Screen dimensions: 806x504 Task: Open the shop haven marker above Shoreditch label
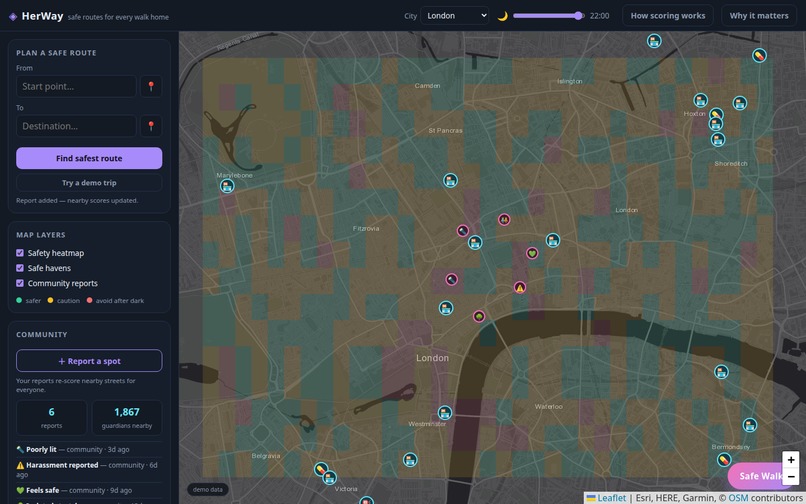718,139
